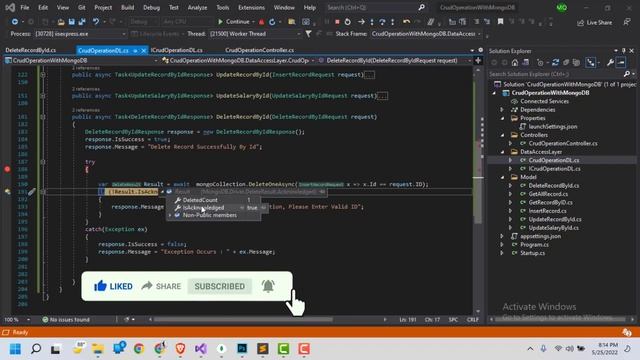Close the CrudOperationDL.cs tab

coord(143,51)
